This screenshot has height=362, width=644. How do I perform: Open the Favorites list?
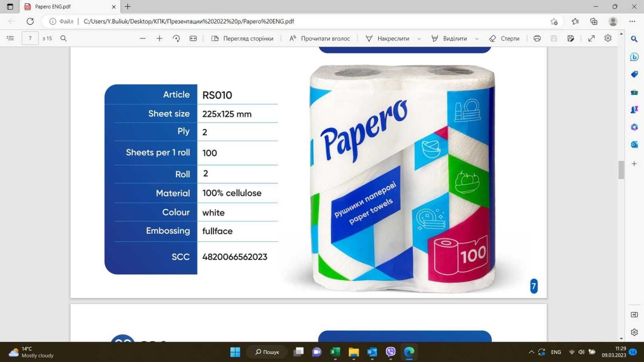pos(575,21)
